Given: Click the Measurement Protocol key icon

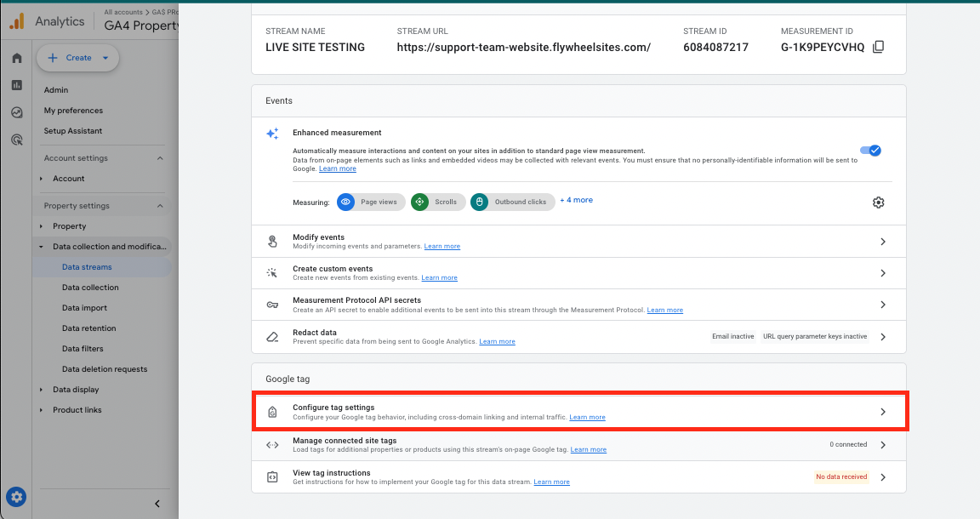Looking at the screenshot, I should click(272, 305).
